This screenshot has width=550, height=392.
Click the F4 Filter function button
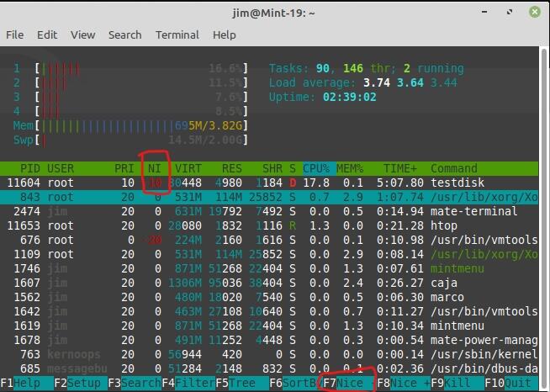(188, 383)
